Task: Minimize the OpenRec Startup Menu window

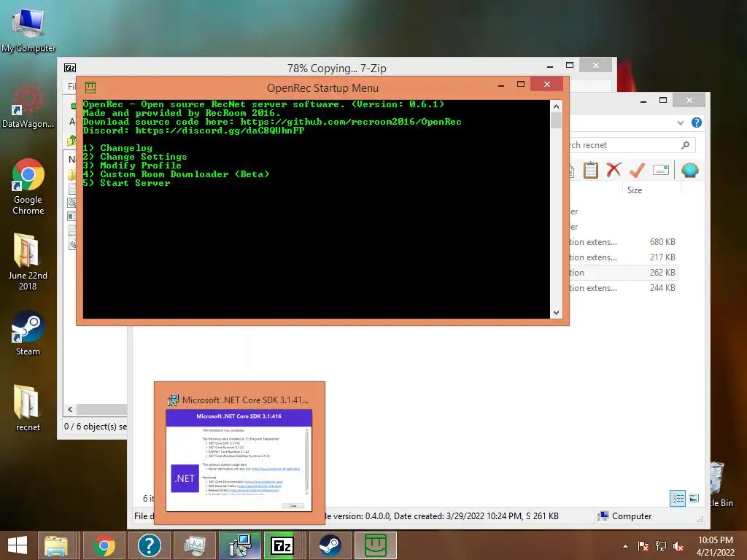Action: coord(501,85)
